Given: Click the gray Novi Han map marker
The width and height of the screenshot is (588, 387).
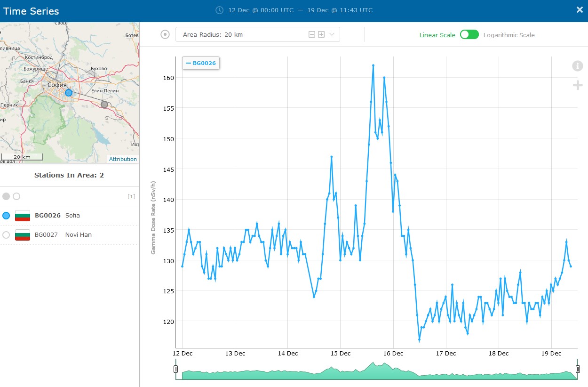Looking at the screenshot, I should [x=104, y=105].
